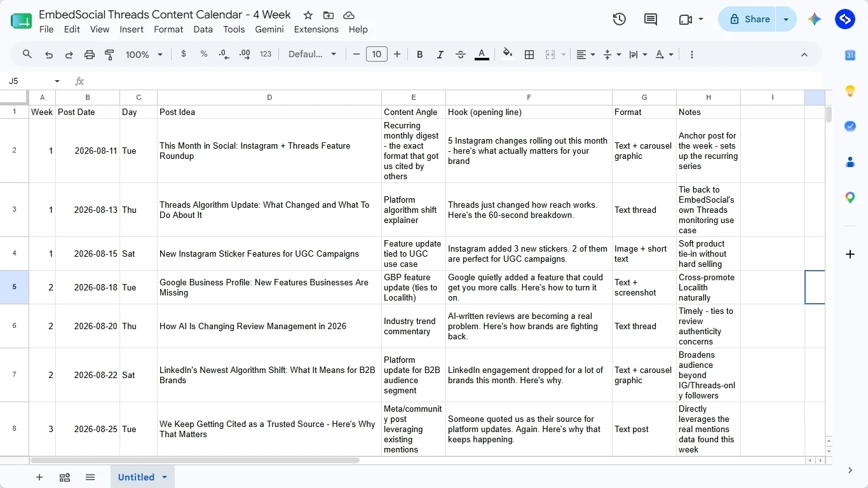Format as percent
The image size is (868, 488).
[204, 54]
